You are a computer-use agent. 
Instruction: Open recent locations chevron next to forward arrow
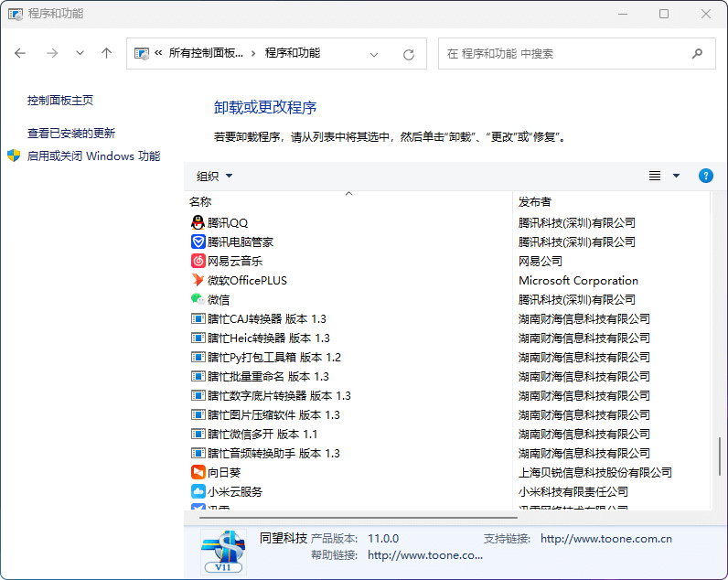80,53
